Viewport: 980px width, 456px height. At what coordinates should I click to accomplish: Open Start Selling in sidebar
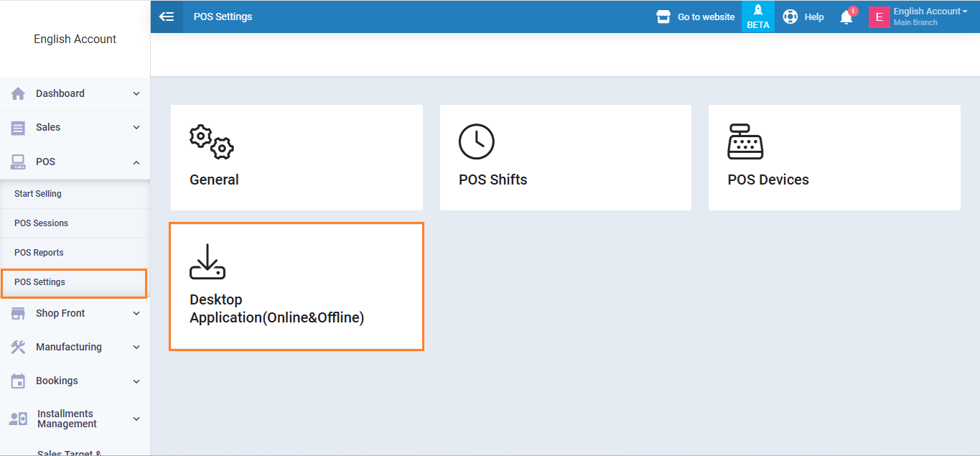(38, 194)
